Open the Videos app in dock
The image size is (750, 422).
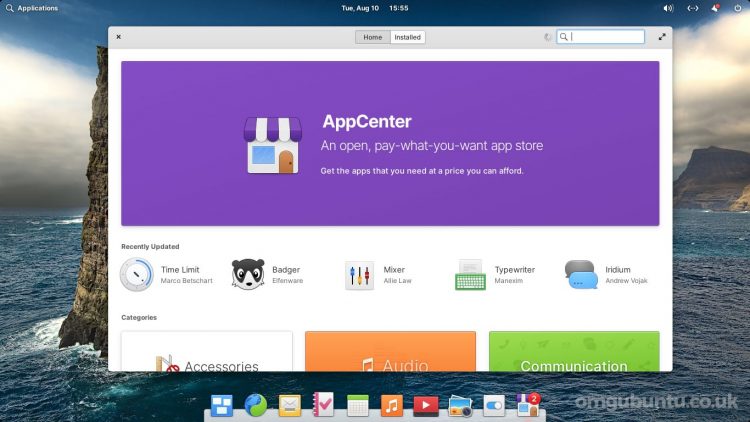pos(426,406)
